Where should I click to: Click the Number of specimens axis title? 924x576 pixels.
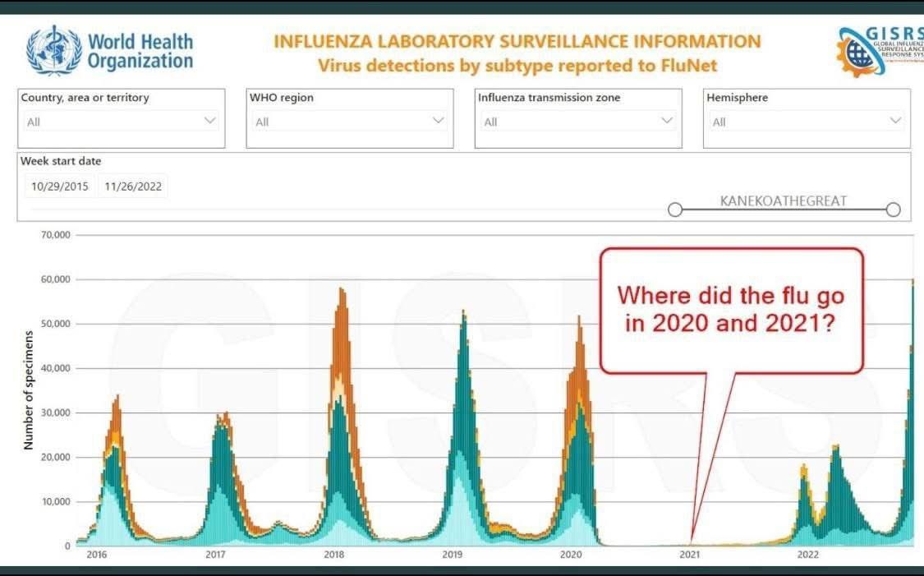click(x=28, y=390)
